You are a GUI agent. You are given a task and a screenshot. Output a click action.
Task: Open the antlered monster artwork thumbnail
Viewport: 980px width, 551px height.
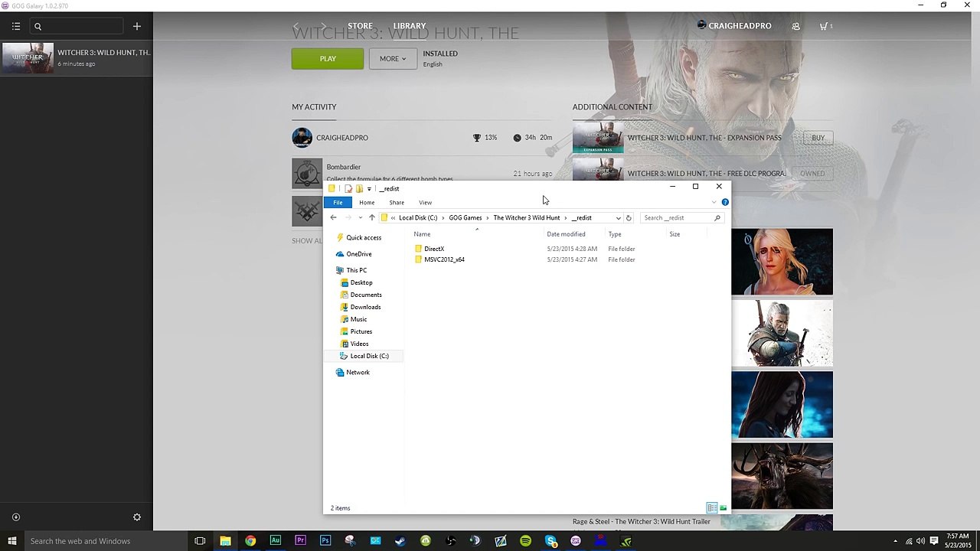pyautogui.click(x=782, y=475)
